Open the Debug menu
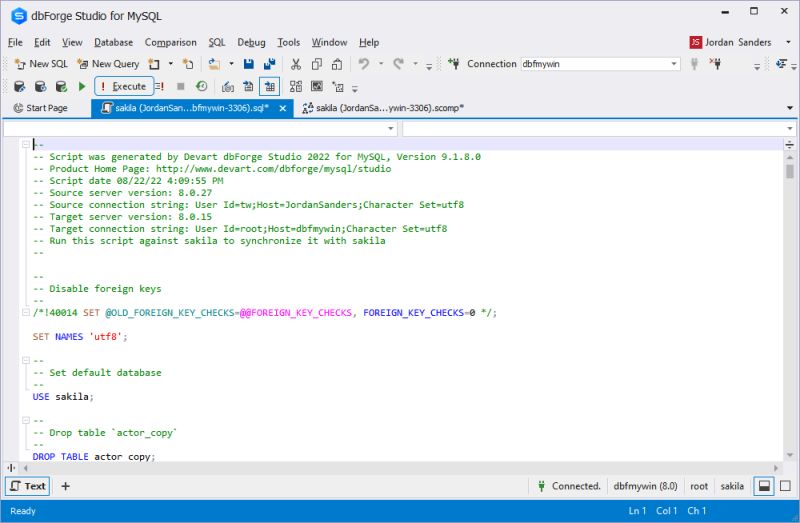800x523 pixels. (251, 42)
